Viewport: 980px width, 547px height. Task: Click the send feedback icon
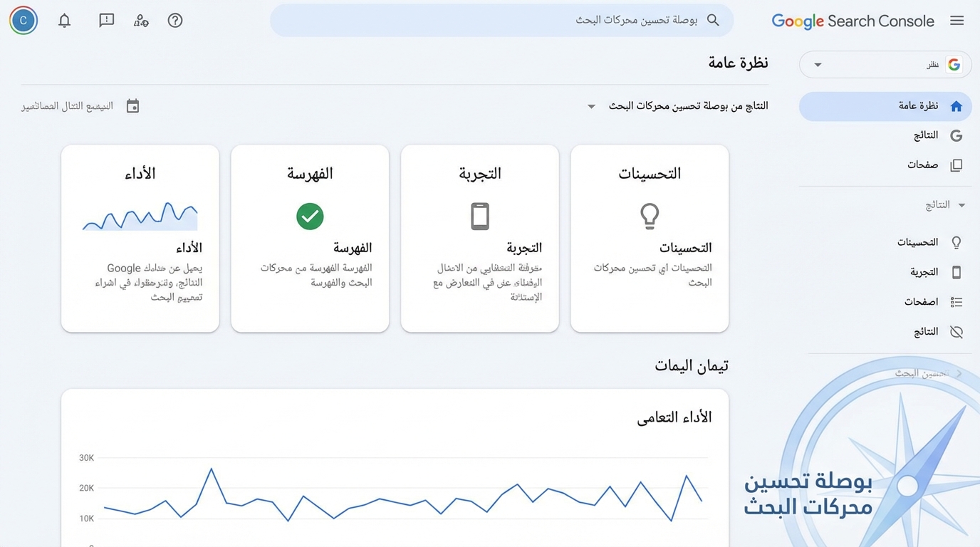point(106,20)
